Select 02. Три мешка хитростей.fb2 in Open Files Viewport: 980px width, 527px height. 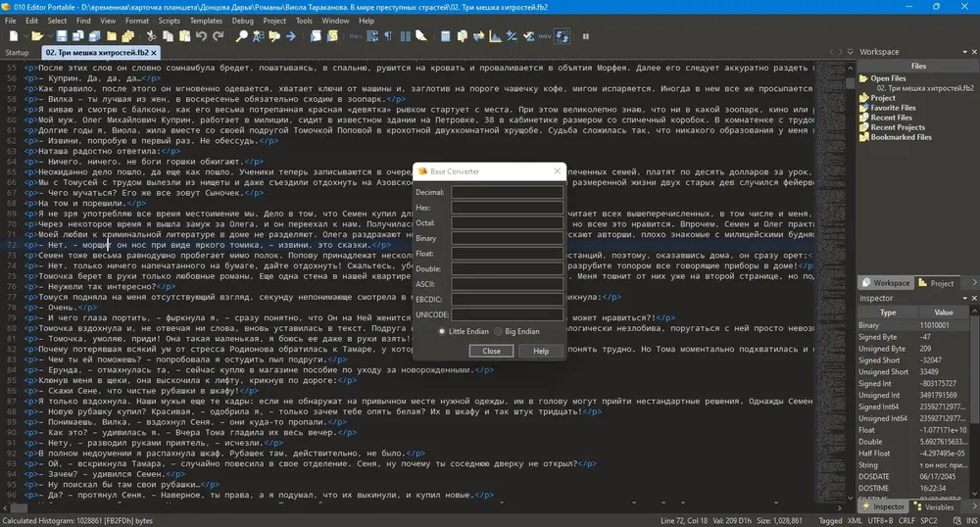coord(924,88)
